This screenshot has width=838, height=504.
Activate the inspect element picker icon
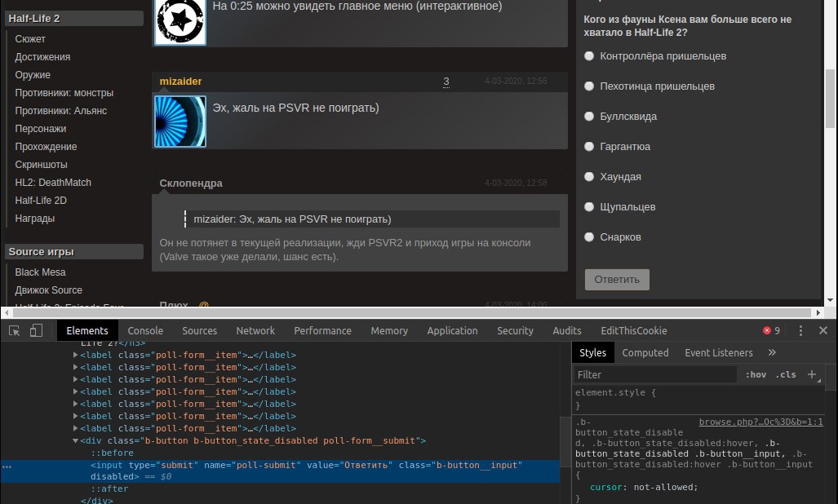15,331
